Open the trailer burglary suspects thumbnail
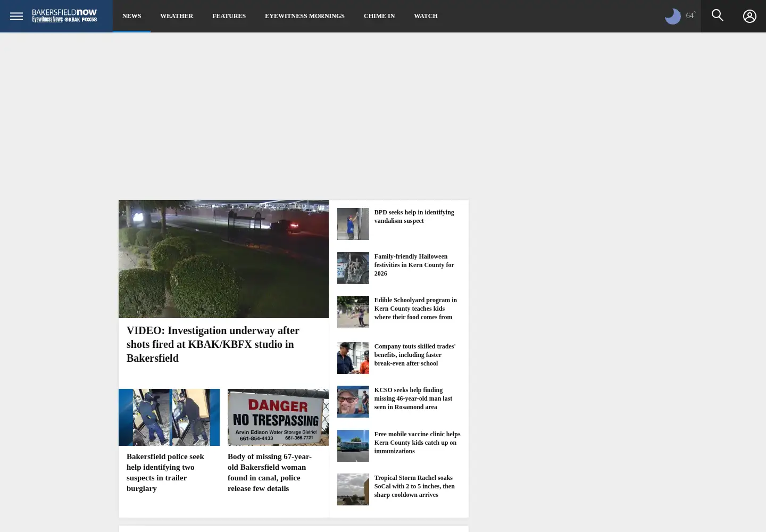The height and width of the screenshot is (532, 766). (x=169, y=417)
